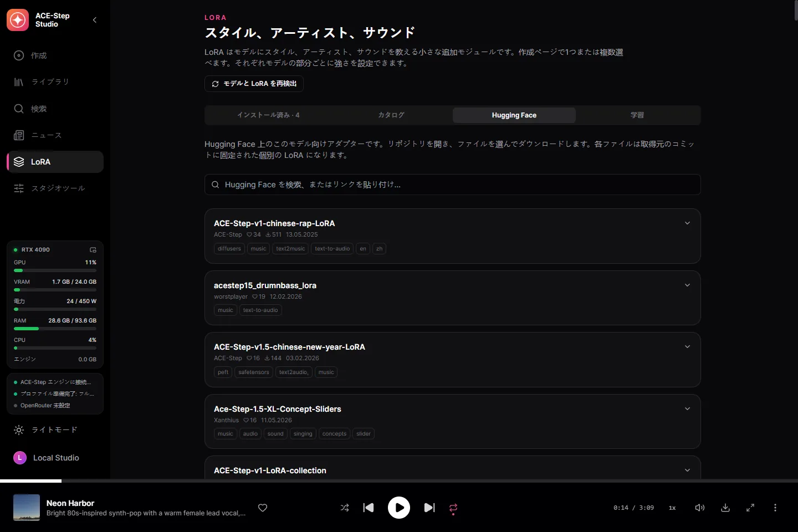The image size is (798, 532).
Task: Skip to the previous track
Action: pyautogui.click(x=369, y=508)
